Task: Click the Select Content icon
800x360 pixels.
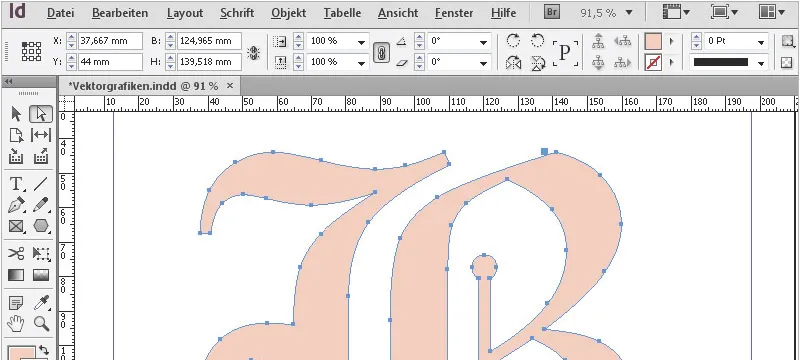Action: click(598, 63)
